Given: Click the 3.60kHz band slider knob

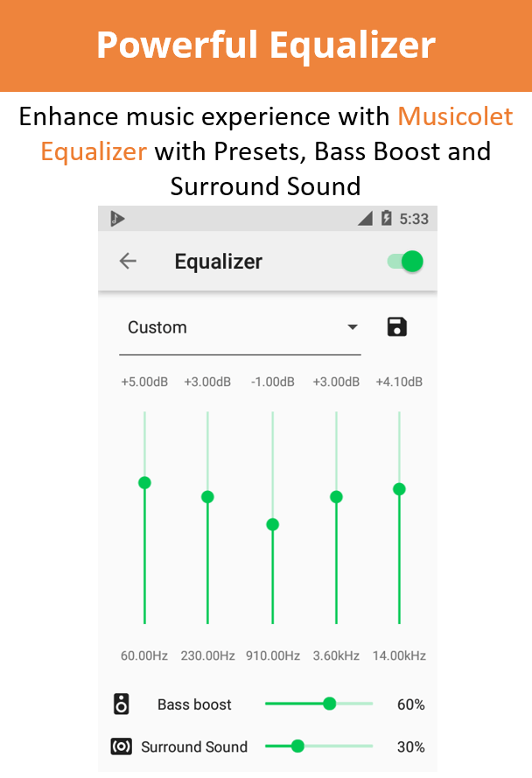Looking at the screenshot, I should click(336, 497).
